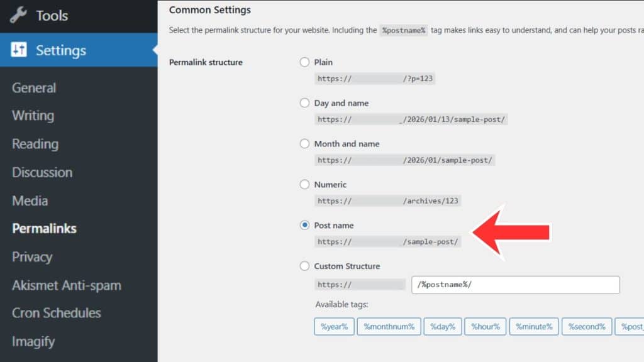Open the Privacy settings page
The width and height of the screenshot is (644, 362).
[31, 256]
